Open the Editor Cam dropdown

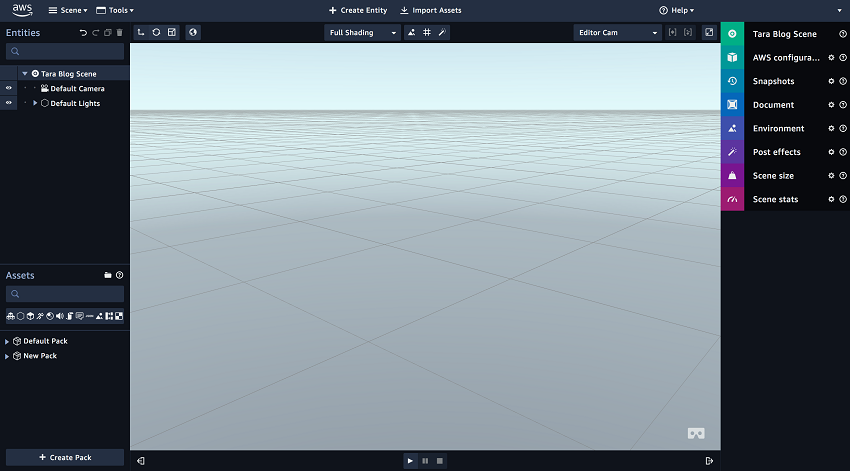618,32
